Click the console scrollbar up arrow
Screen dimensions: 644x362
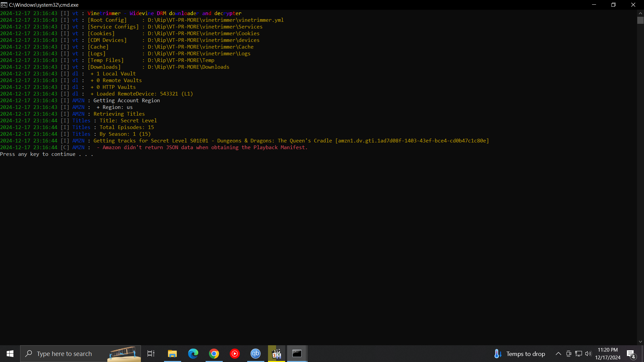(x=640, y=13)
